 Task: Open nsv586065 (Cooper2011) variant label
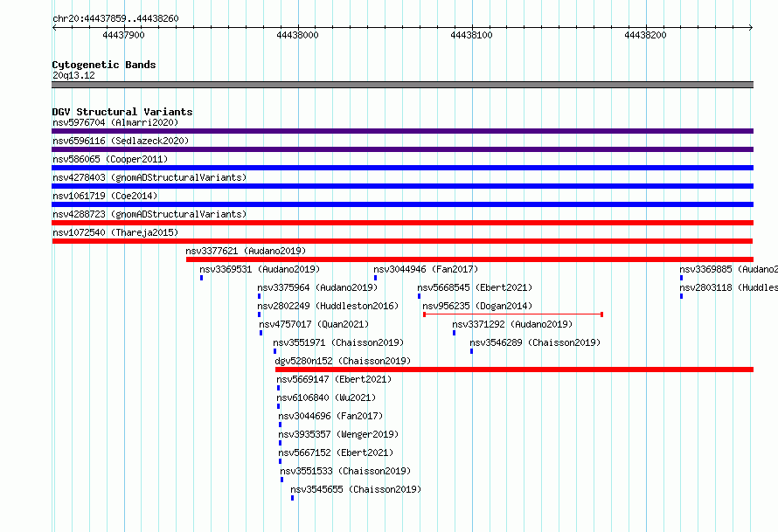point(110,159)
